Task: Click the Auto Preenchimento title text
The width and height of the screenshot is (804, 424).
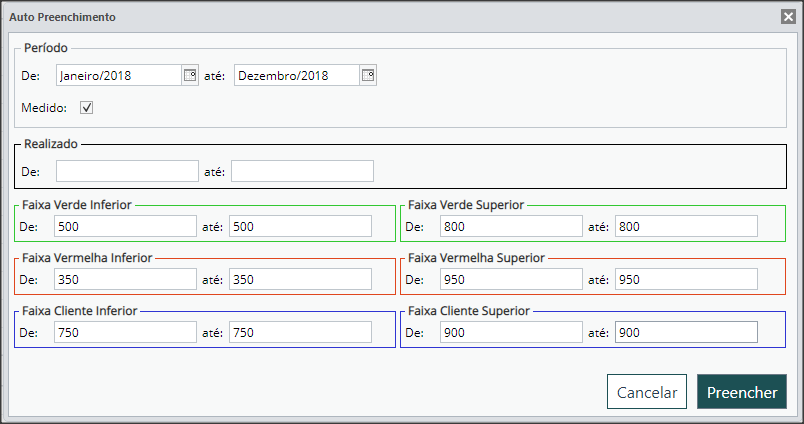Action: tap(63, 17)
